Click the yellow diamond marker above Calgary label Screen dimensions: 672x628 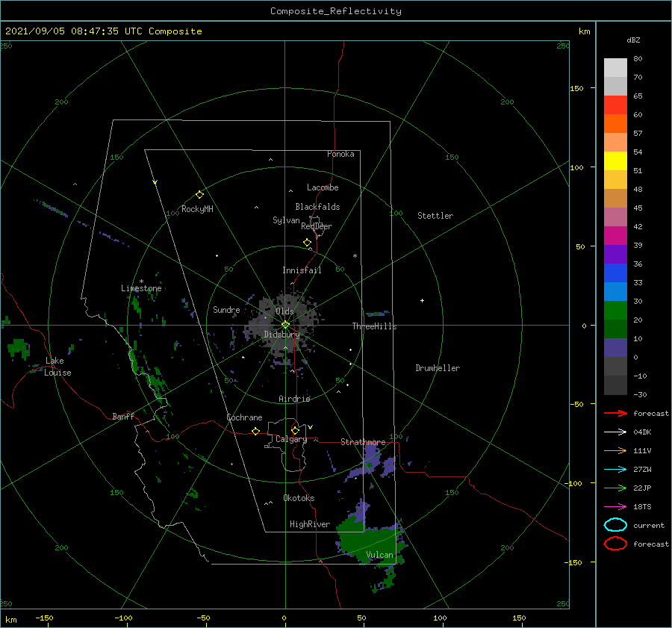tap(295, 430)
